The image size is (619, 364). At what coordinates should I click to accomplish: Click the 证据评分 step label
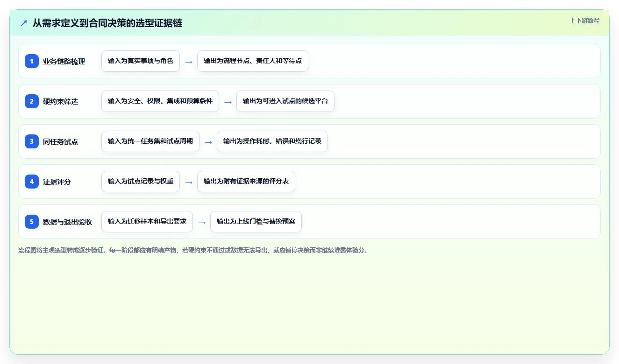[57, 182]
